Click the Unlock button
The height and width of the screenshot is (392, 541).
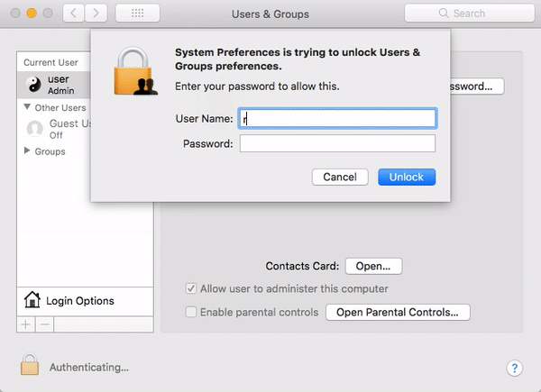407,177
